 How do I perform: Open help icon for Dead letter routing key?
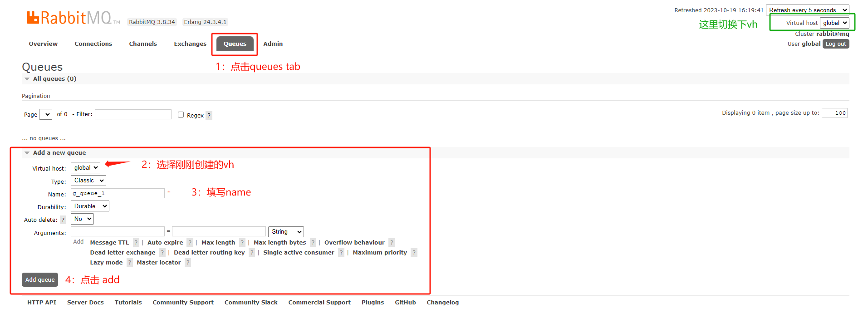click(x=251, y=252)
